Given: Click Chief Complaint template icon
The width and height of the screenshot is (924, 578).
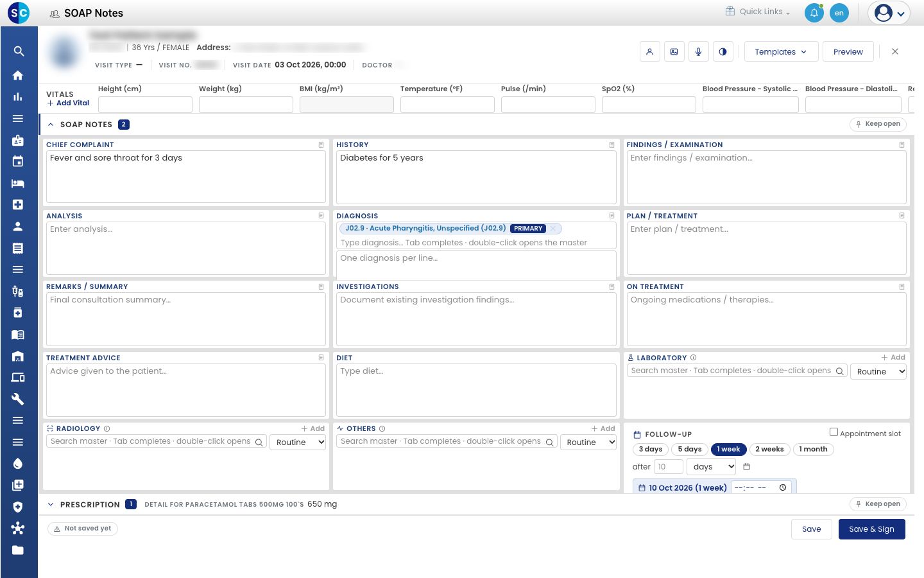Looking at the screenshot, I should [x=321, y=144].
